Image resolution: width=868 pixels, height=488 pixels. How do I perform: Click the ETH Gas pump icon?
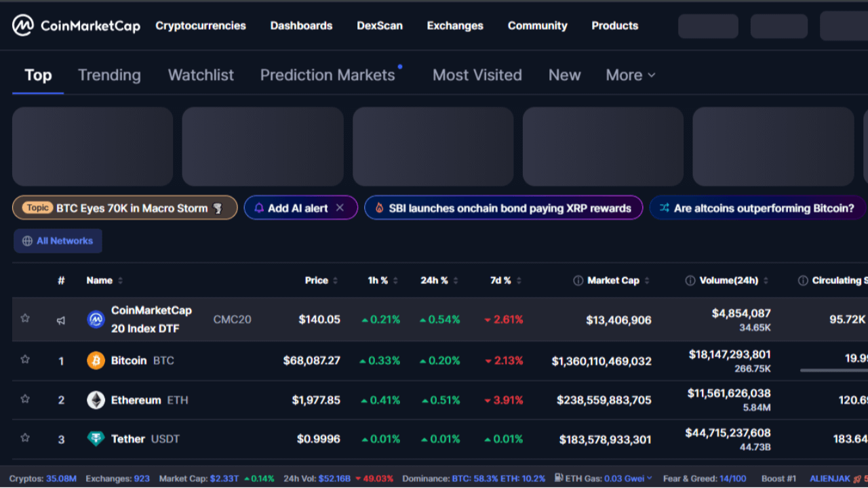[557, 479]
